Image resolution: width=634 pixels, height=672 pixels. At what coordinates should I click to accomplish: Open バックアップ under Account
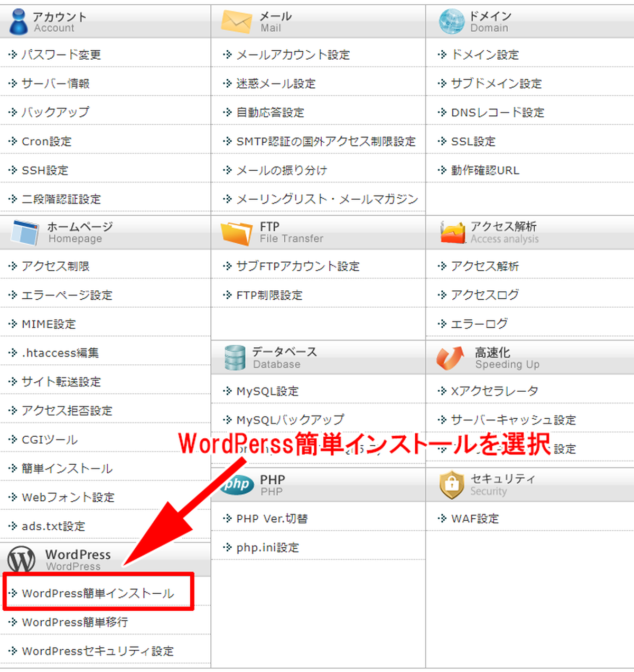(55, 112)
